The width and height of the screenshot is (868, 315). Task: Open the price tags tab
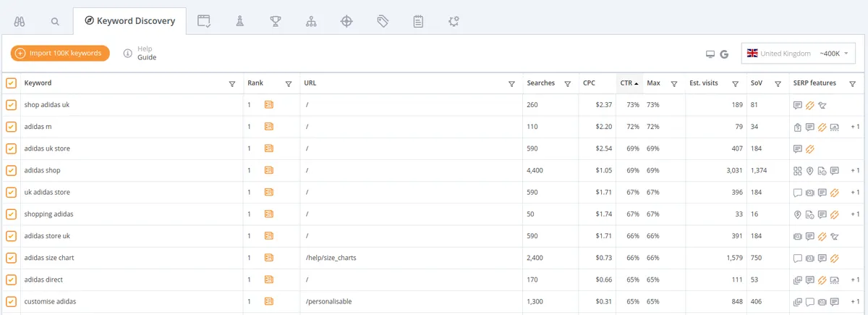(x=383, y=21)
